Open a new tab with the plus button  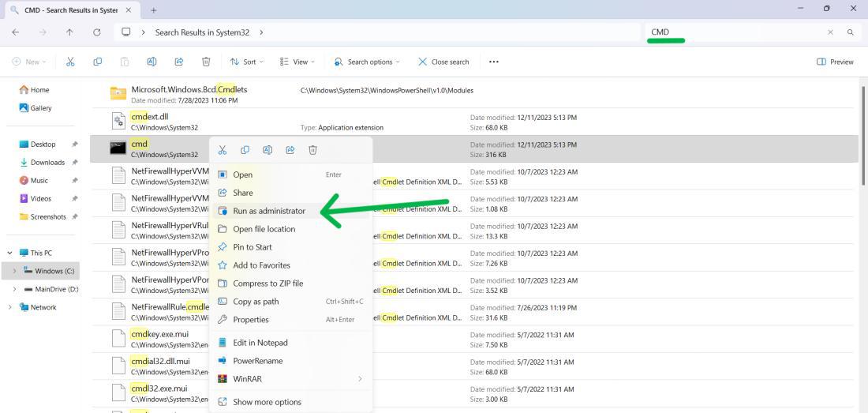click(154, 10)
